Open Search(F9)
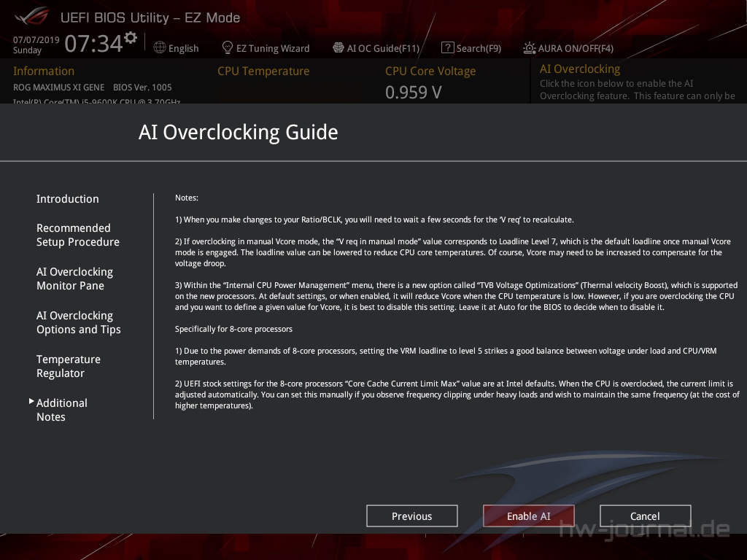The height and width of the screenshot is (560, 747). click(479, 48)
